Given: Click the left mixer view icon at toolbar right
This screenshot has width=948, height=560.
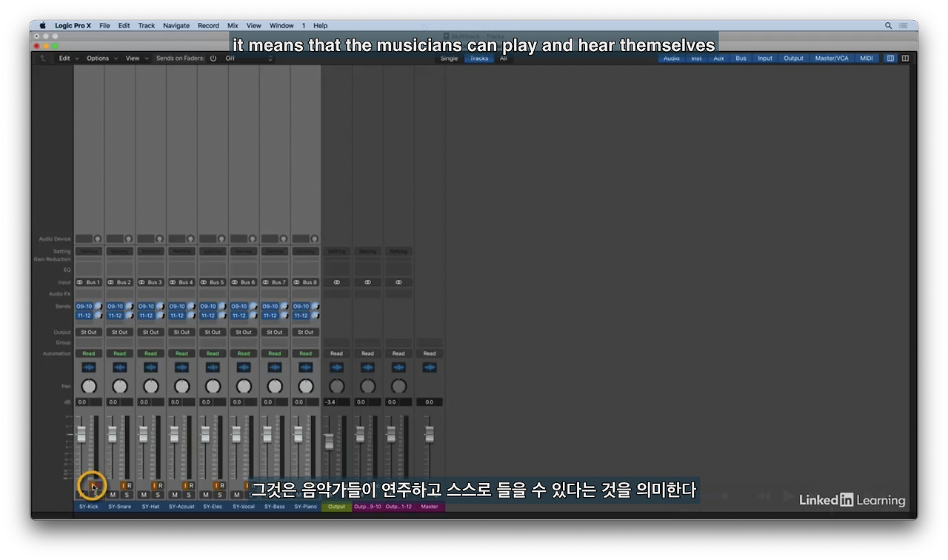Looking at the screenshot, I should 891,59.
